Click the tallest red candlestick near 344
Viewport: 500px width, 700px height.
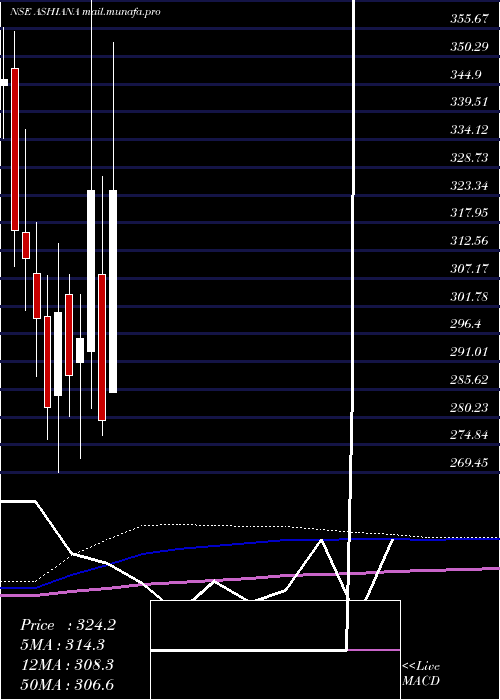coord(15,150)
